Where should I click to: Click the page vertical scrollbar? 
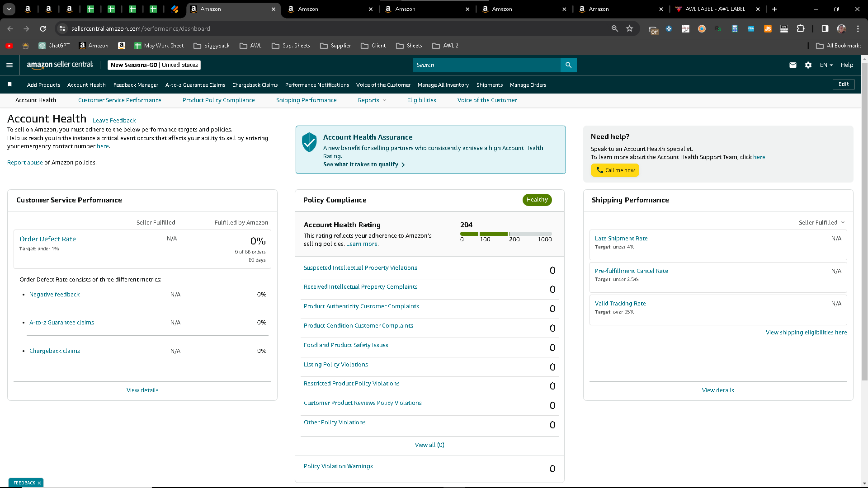[864, 221]
